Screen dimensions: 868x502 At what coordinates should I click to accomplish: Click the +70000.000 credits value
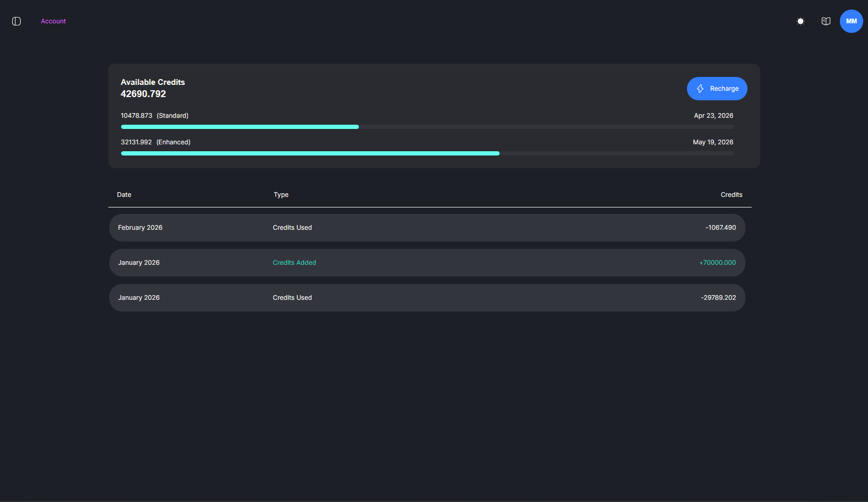pyautogui.click(x=718, y=263)
